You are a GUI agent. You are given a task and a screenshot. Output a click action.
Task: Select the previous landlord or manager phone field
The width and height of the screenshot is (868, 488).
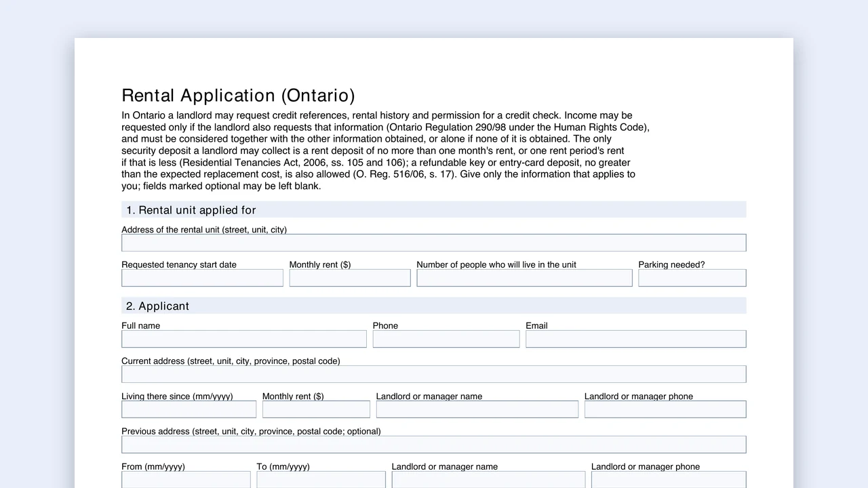669,480
